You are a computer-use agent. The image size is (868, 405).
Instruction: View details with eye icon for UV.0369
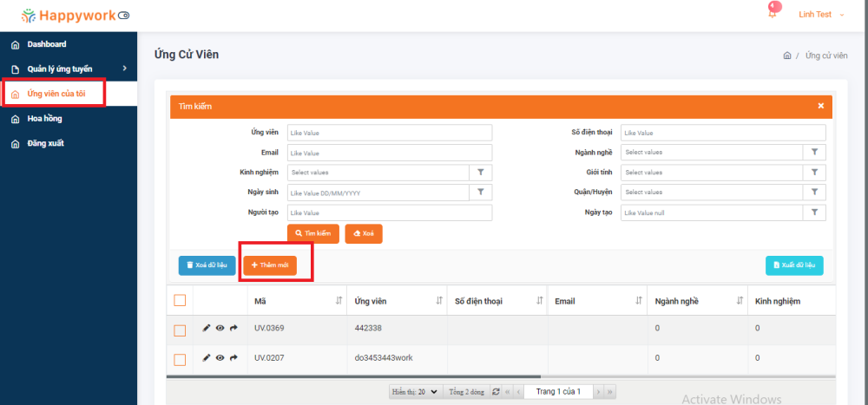coord(220,329)
